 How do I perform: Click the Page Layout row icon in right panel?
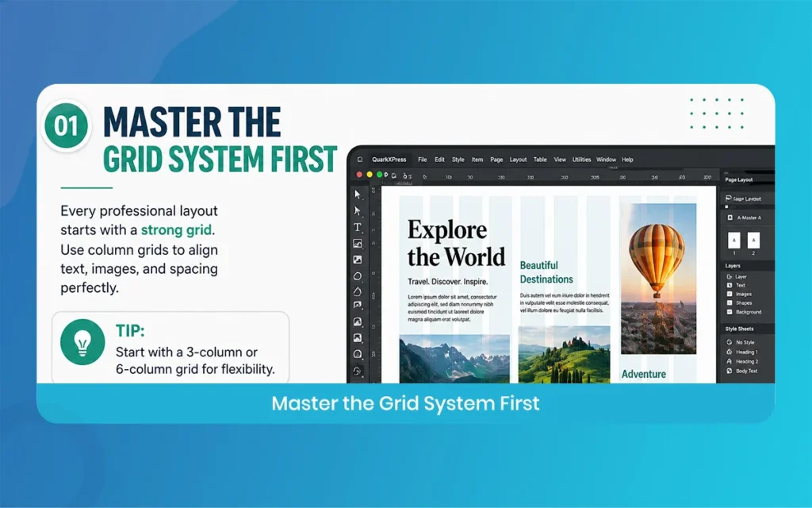pyautogui.click(x=729, y=198)
